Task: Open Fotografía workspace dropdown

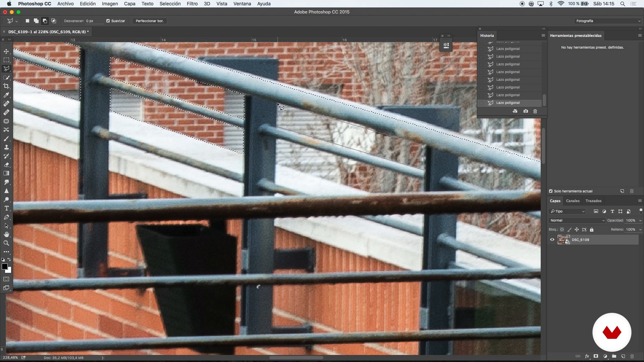Action: tap(607, 21)
